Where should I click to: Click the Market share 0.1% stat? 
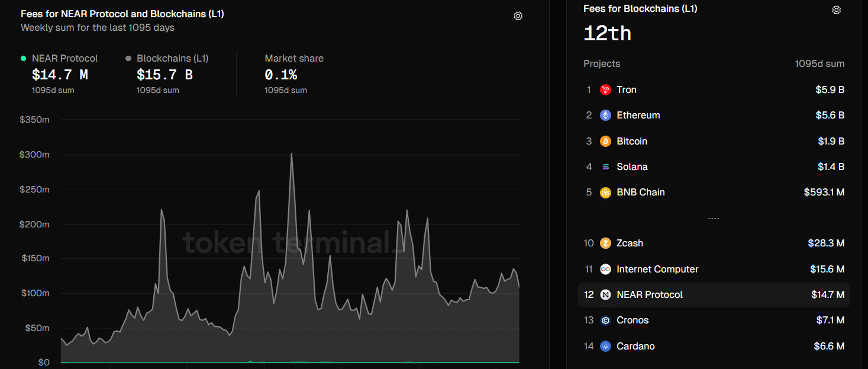(x=280, y=75)
